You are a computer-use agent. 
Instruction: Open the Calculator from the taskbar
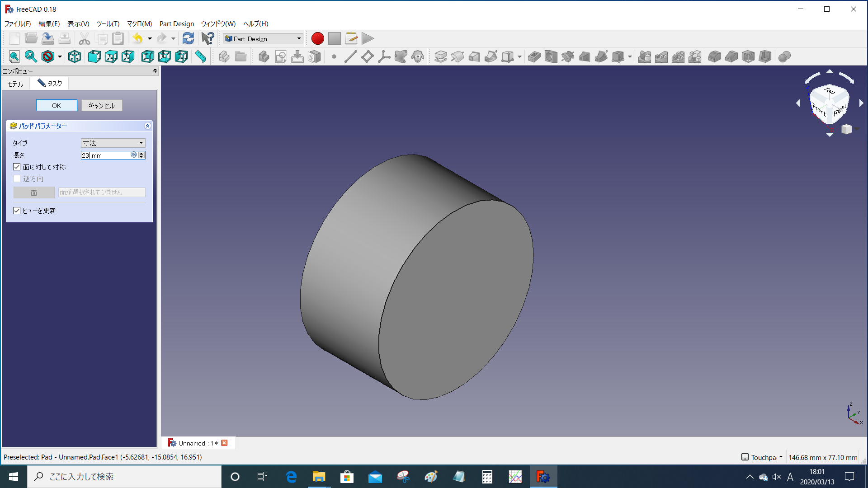[x=487, y=477]
